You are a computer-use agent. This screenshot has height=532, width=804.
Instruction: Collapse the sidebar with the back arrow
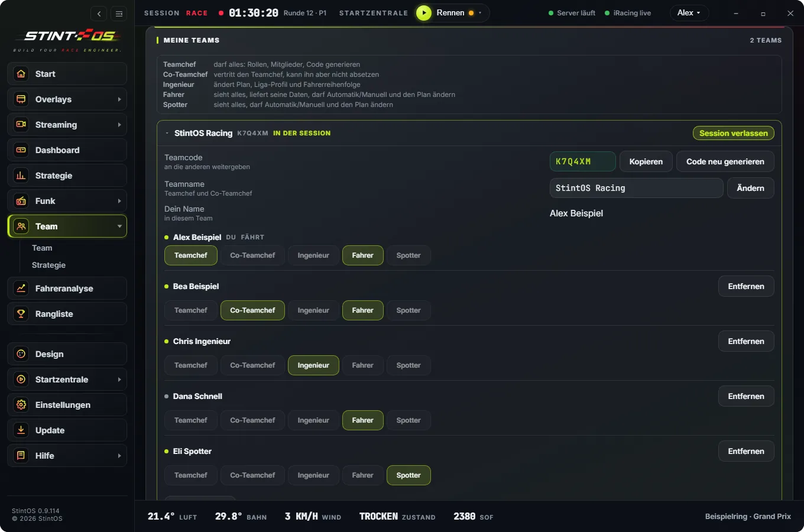coord(99,14)
